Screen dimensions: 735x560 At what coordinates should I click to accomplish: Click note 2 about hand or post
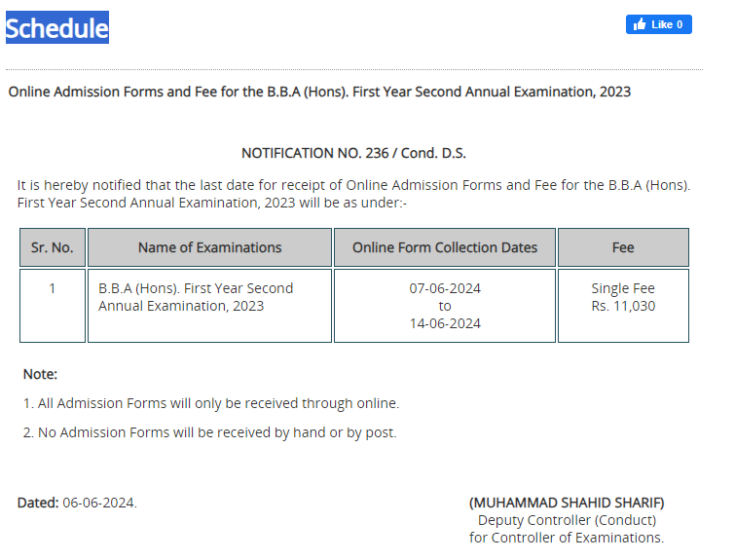tap(210, 432)
